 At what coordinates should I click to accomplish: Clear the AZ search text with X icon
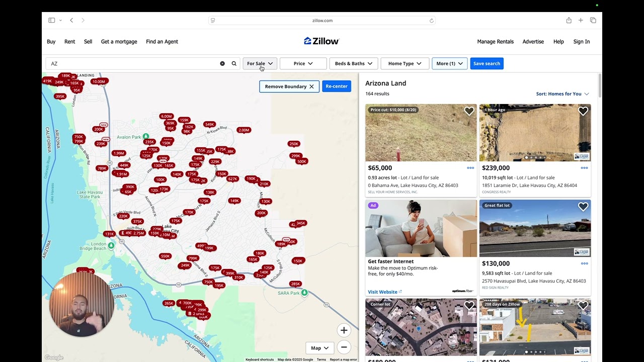222,63
